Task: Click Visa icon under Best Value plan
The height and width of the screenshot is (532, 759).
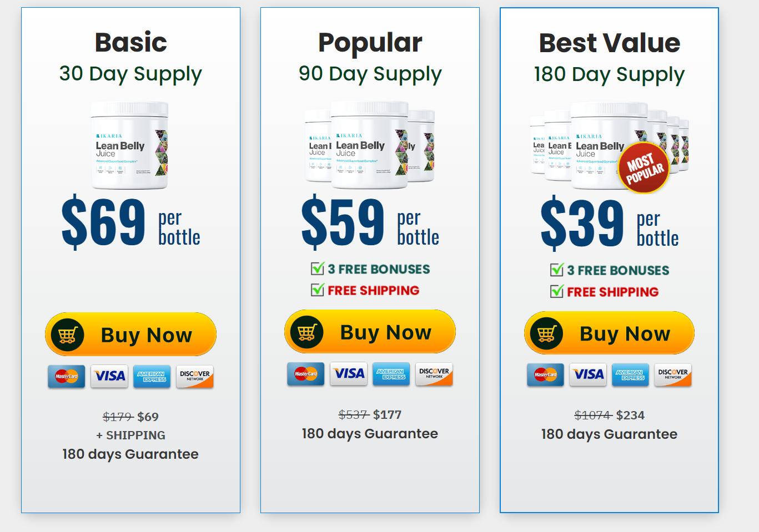Action: tap(588, 375)
